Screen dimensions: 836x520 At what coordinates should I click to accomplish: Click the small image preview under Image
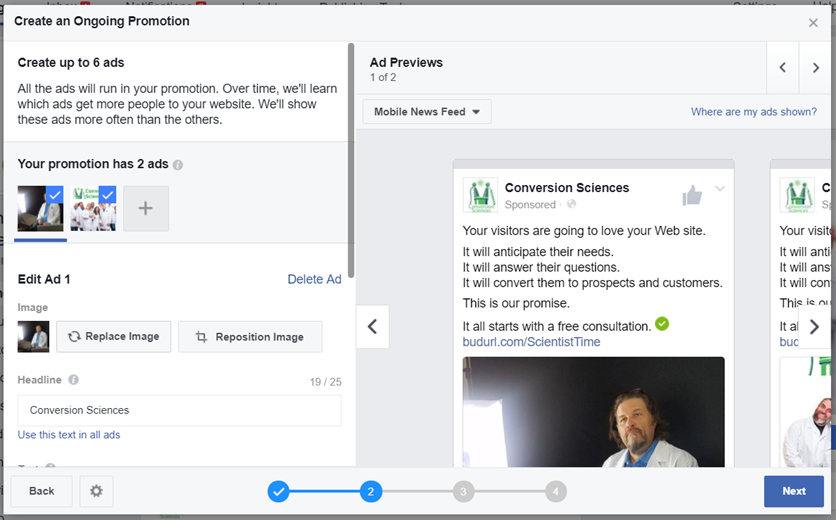33,337
